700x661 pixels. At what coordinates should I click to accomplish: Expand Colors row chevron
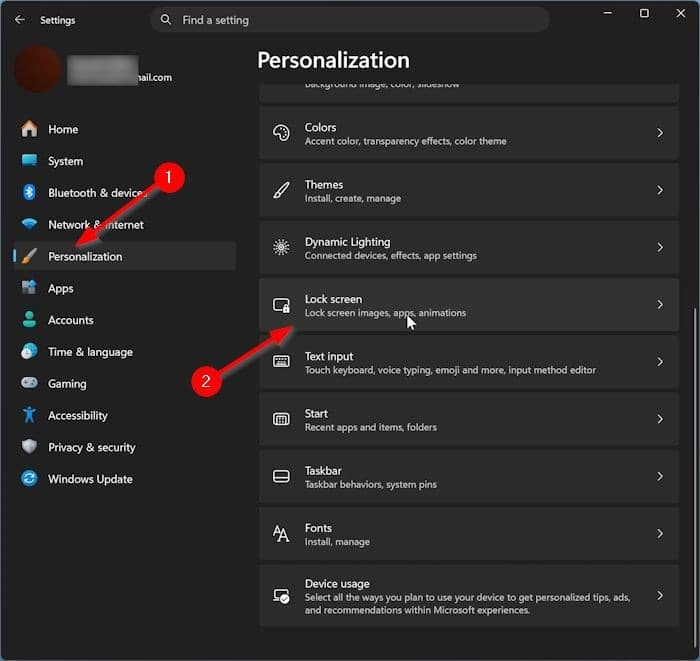pyautogui.click(x=660, y=133)
